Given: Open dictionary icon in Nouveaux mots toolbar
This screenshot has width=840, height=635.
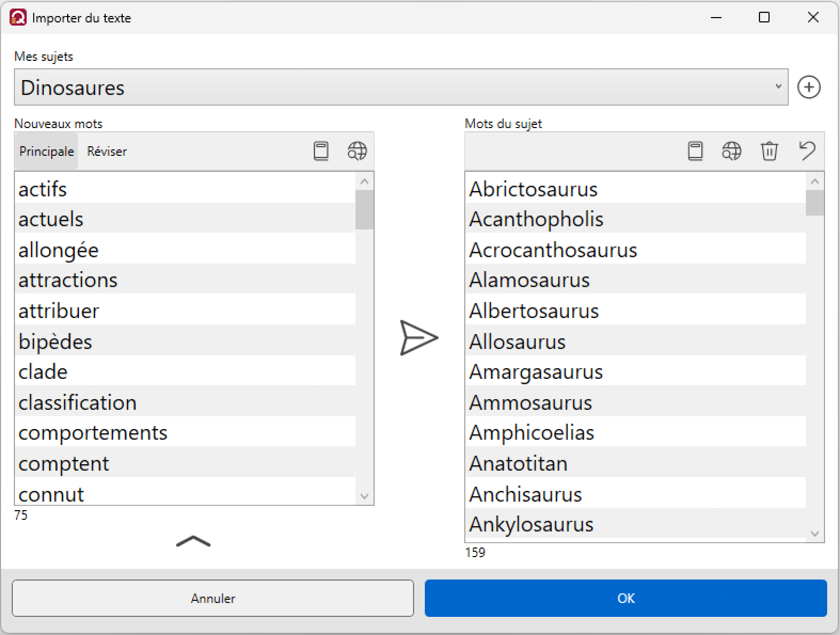Looking at the screenshot, I should tap(321, 151).
